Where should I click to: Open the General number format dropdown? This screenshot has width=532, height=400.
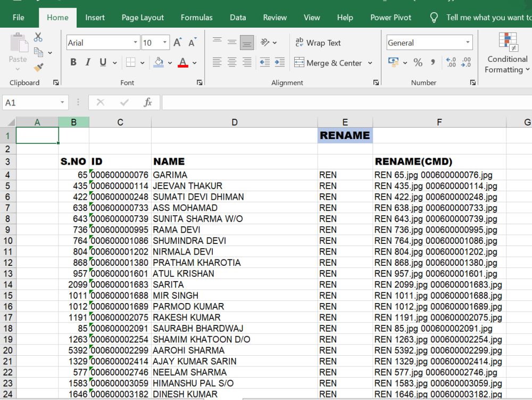pyautogui.click(x=468, y=43)
